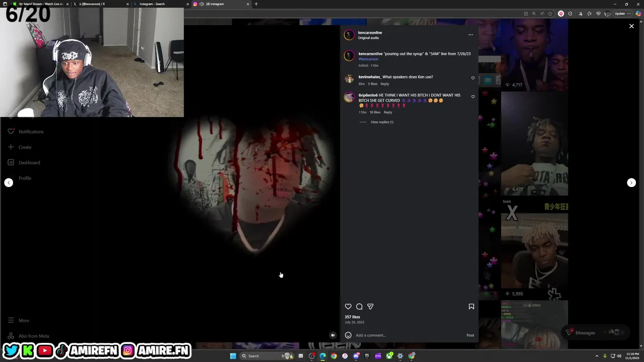
Task: Open reel thumbnail with 4,717 views
Action: coord(534,56)
